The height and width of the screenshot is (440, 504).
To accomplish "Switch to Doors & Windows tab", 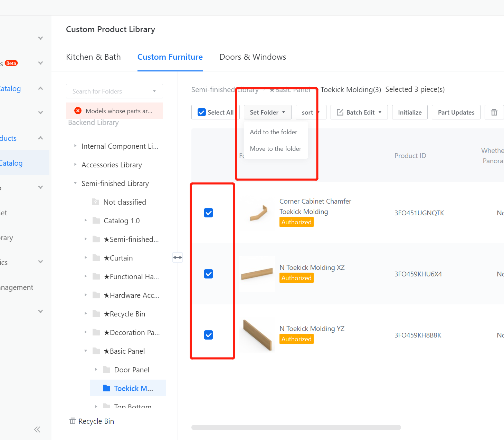I will [x=253, y=57].
